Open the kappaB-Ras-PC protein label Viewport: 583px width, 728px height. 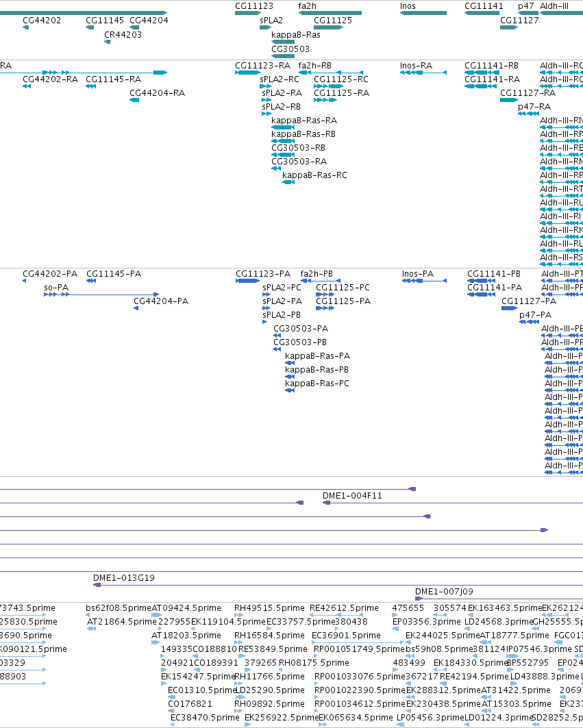pyautogui.click(x=317, y=384)
